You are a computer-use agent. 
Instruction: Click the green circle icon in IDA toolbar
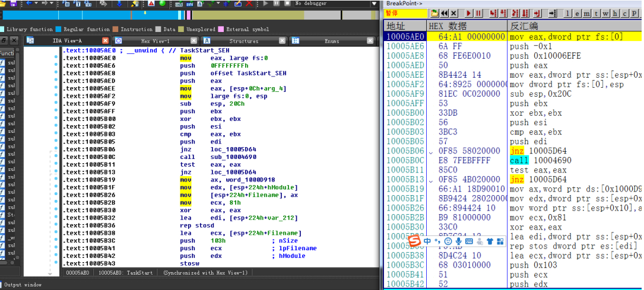pyautogui.click(x=162, y=4)
